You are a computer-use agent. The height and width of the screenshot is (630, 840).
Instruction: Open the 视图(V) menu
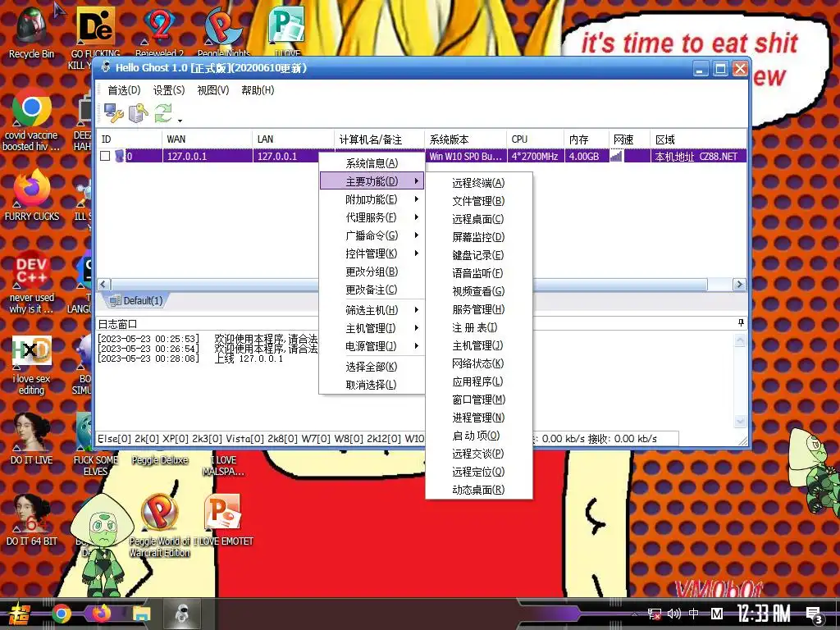click(x=213, y=90)
